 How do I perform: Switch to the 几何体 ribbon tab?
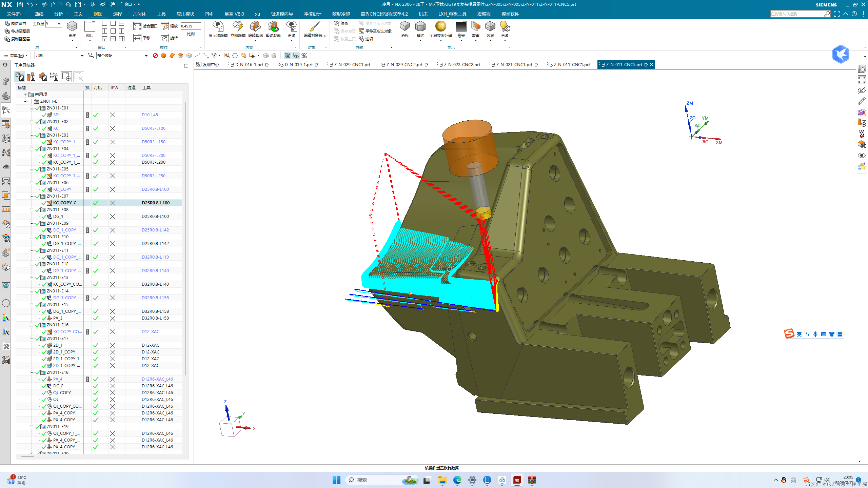pyautogui.click(x=139, y=14)
